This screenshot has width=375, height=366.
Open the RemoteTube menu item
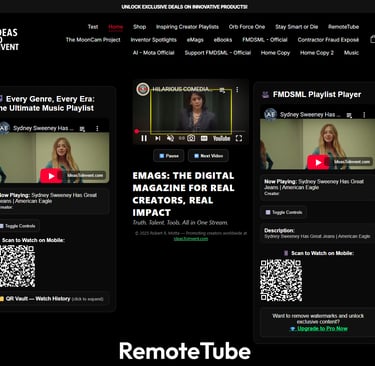point(344,27)
